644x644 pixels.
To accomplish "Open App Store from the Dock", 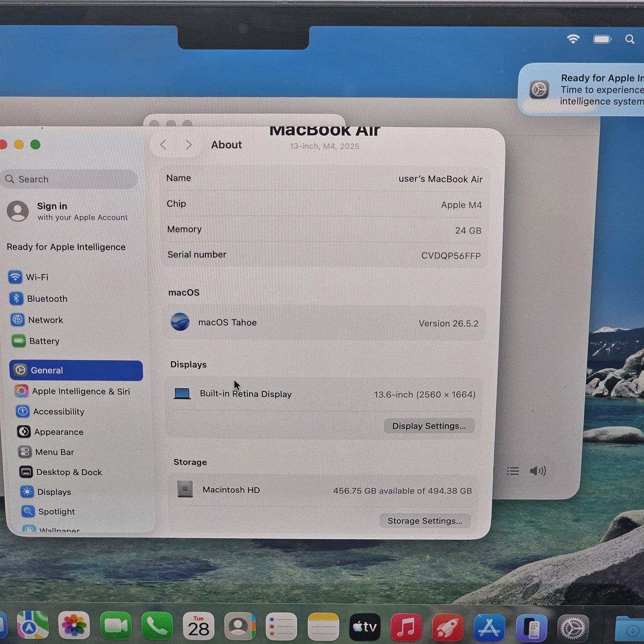I will click(x=489, y=628).
